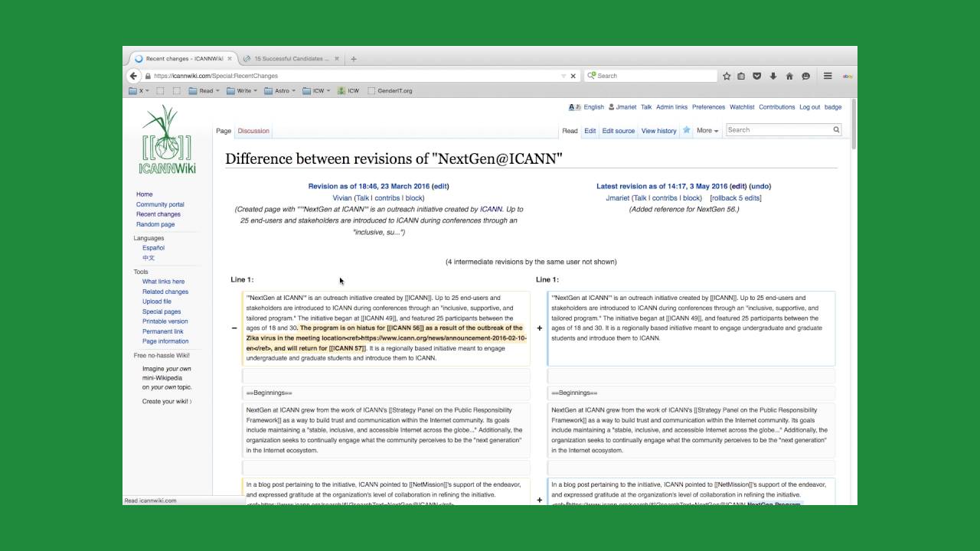Switch language to Español
The image size is (980, 551).
153,248
